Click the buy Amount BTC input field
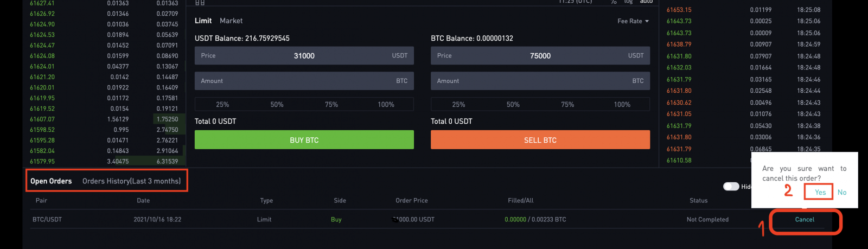The width and height of the screenshot is (868, 249). click(x=304, y=81)
